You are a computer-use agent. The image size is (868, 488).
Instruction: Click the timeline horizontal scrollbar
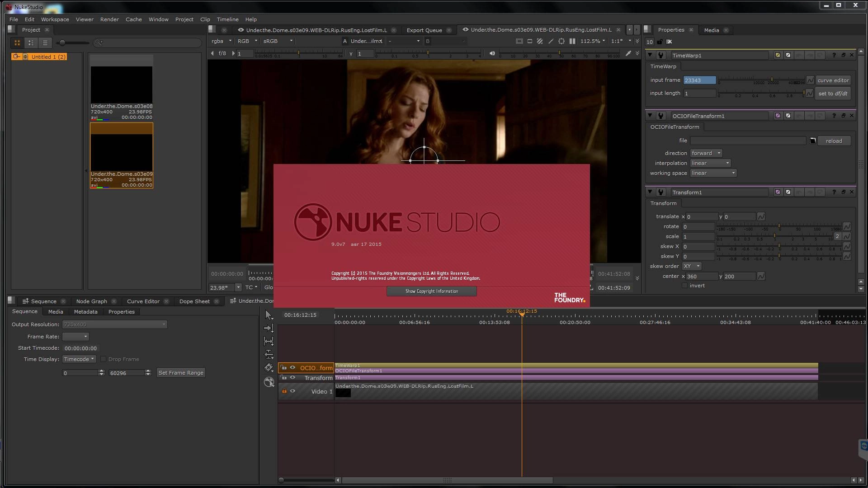click(x=447, y=480)
